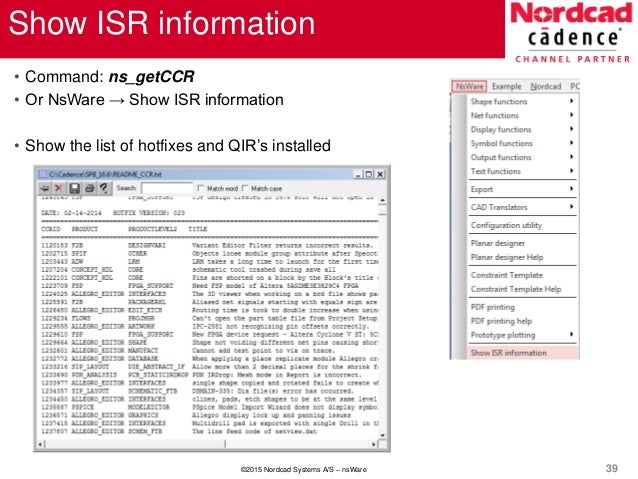Click the Print icon in viewer toolbar
Screen dimensions: 638x479
click(90, 188)
